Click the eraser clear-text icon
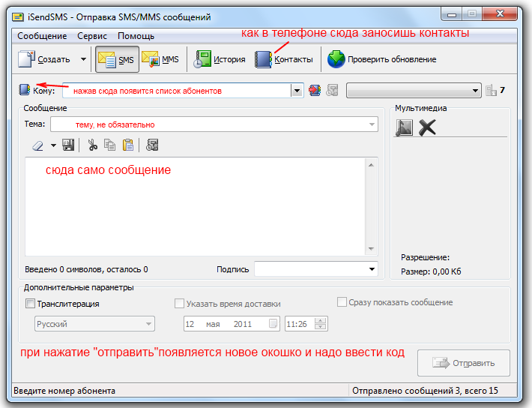This screenshot has width=532, height=408. click(x=38, y=145)
